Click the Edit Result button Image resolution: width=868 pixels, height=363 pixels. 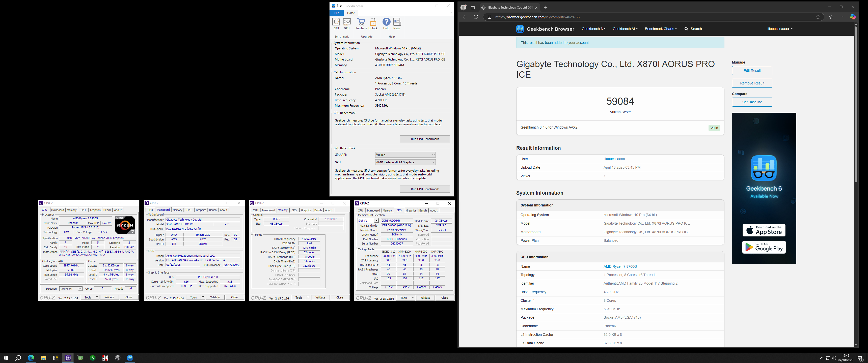[x=752, y=71]
